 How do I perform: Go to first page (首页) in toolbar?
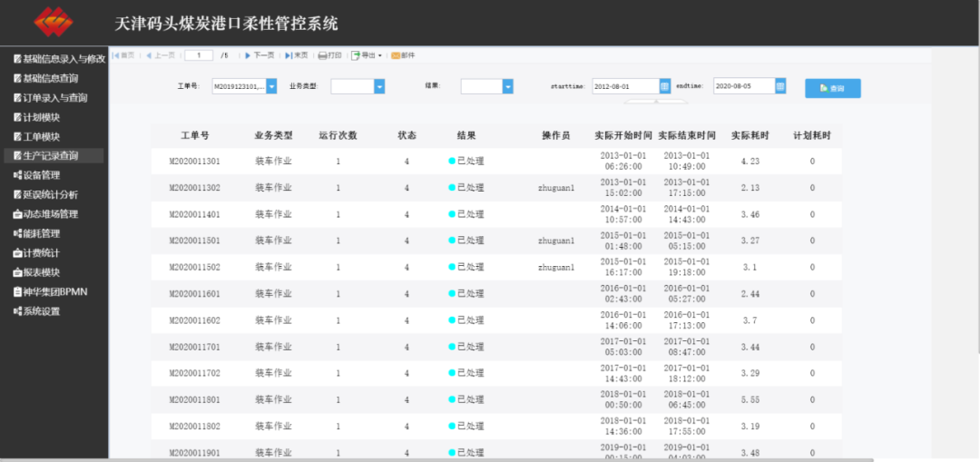(123, 55)
